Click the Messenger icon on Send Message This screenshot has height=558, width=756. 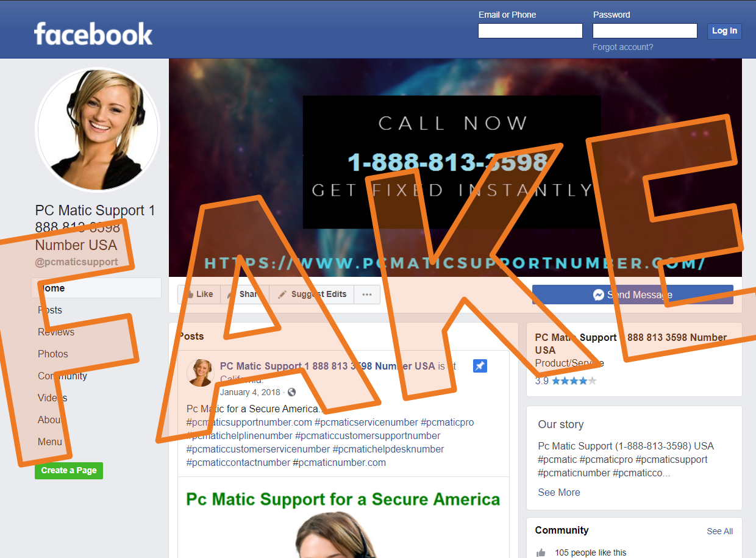[x=599, y=295]
